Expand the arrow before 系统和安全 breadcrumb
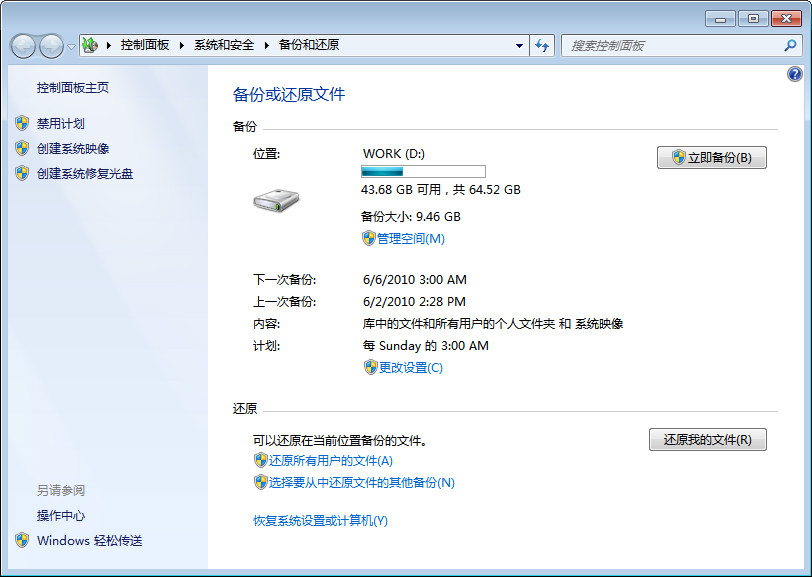Image resolution: width=812 pixels, height=577 pixels. (x=182, y=45)
